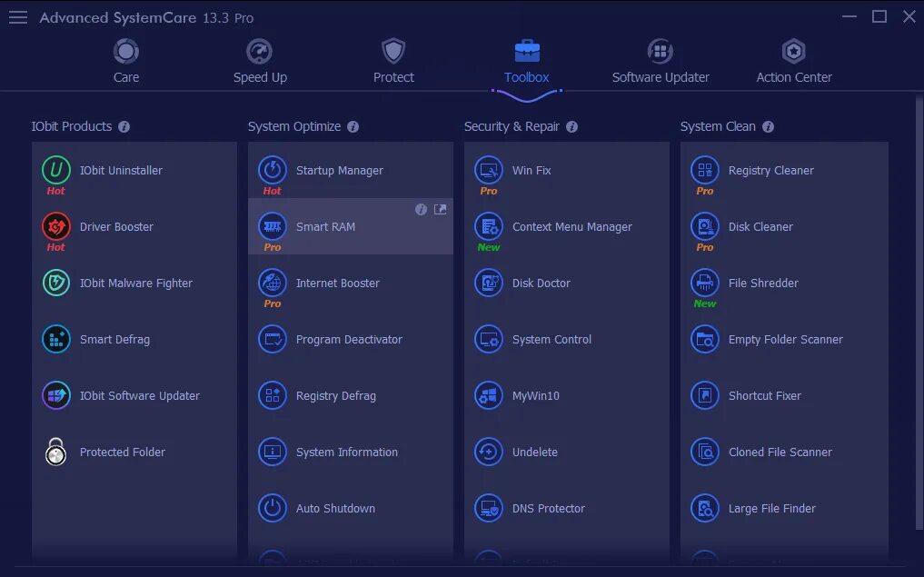Open the hamburger menu
The image size is (924, 577).
tap(17, 16)
